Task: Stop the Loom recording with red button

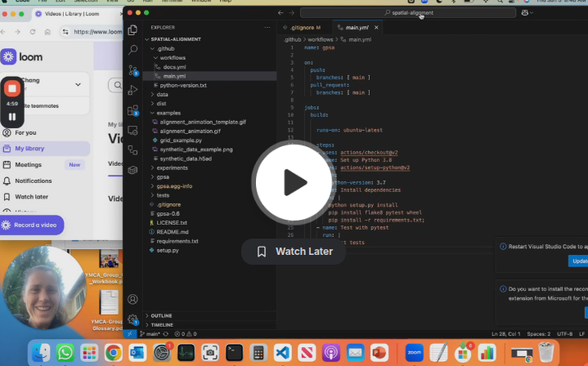Action: (x=12, y=88)
